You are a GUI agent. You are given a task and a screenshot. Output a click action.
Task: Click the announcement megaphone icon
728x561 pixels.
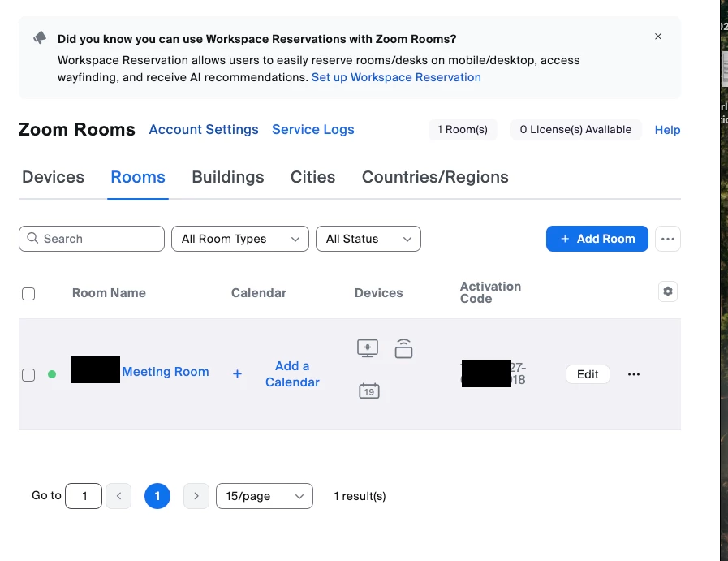tap(40, 37)
